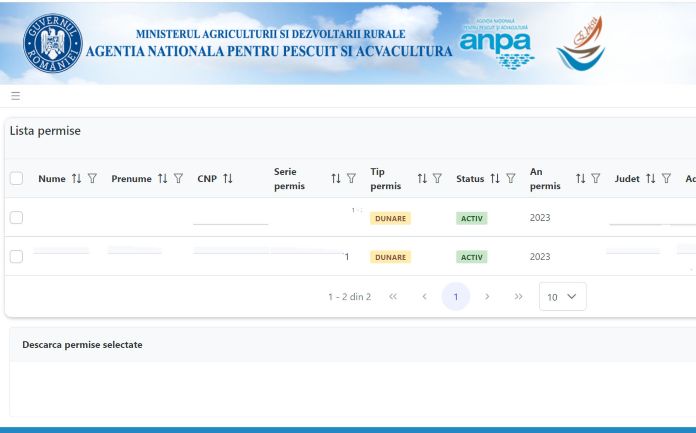Image resolution: width=696 pixels, height=433 pixels.
Task: Open filter for Judet column
Action: pyautogui.click(x=666, y=179)
